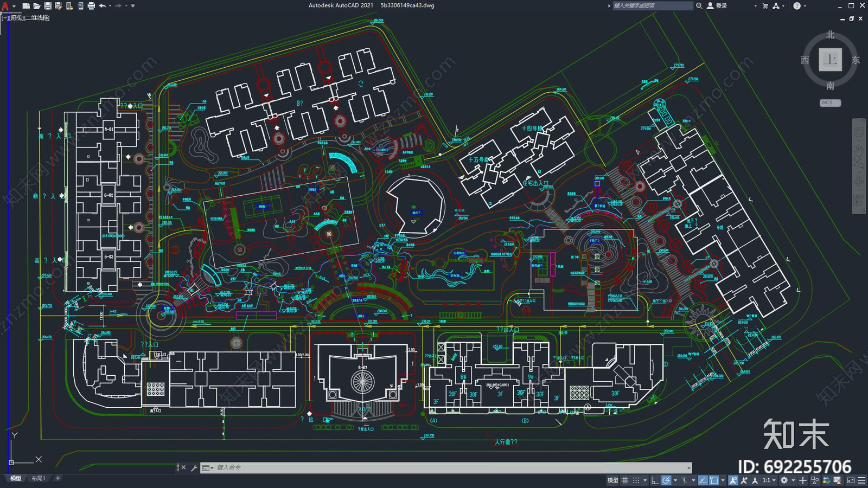Undo the last action with Undo arrow
The width and height of the screenshot is (868, 488).
102,6
